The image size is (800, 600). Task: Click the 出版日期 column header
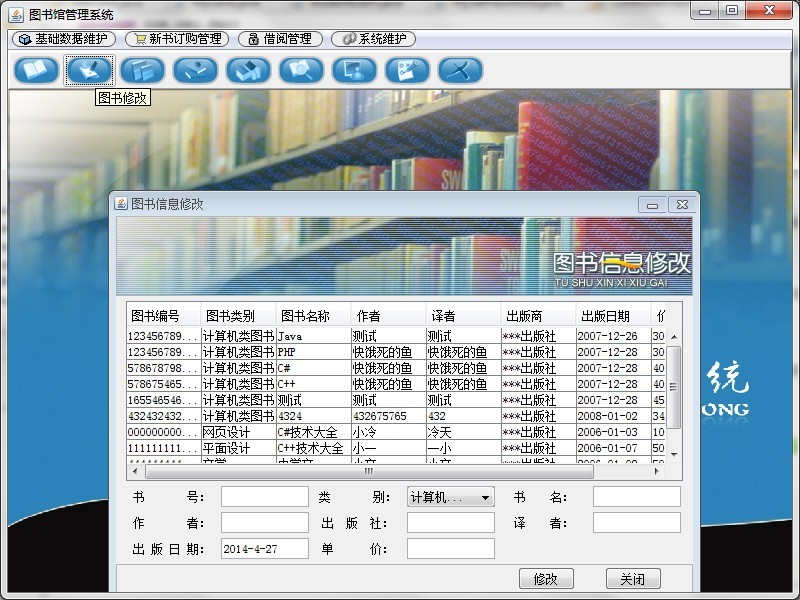tap(613, 316)
